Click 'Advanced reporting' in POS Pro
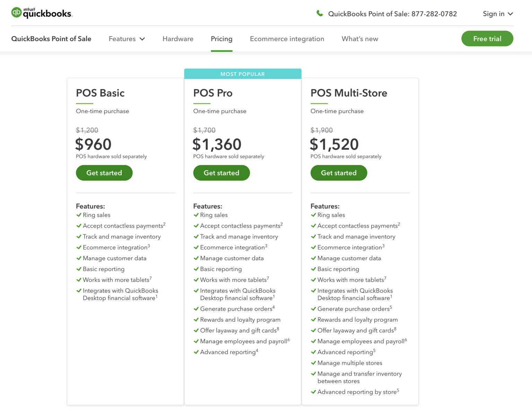Viewport: 532px width, 411px height. tap(229, 352)
